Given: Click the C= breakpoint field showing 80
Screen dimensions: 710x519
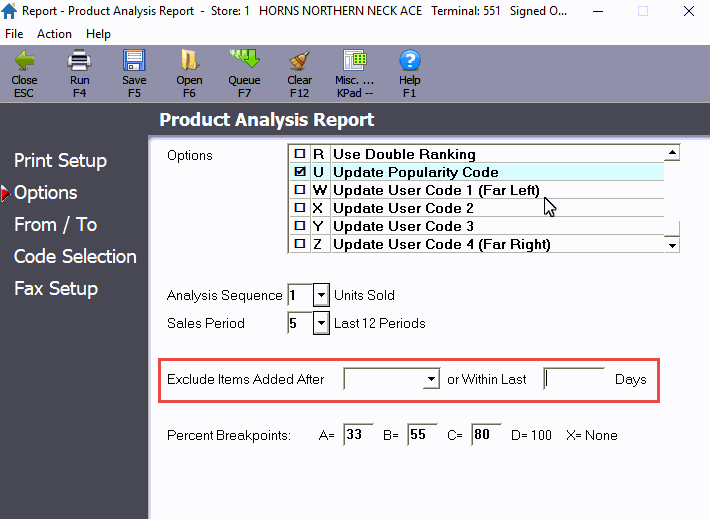Looking at the screenshot, I should click(486, 435).
